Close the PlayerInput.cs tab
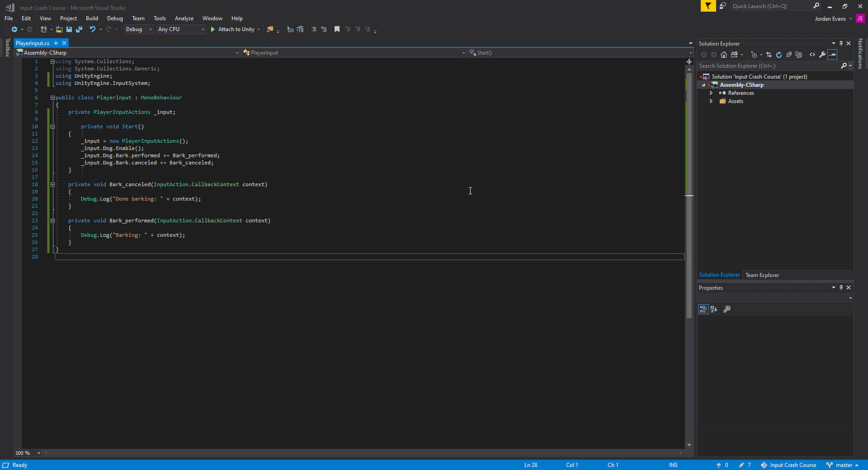 pos(64,43)
